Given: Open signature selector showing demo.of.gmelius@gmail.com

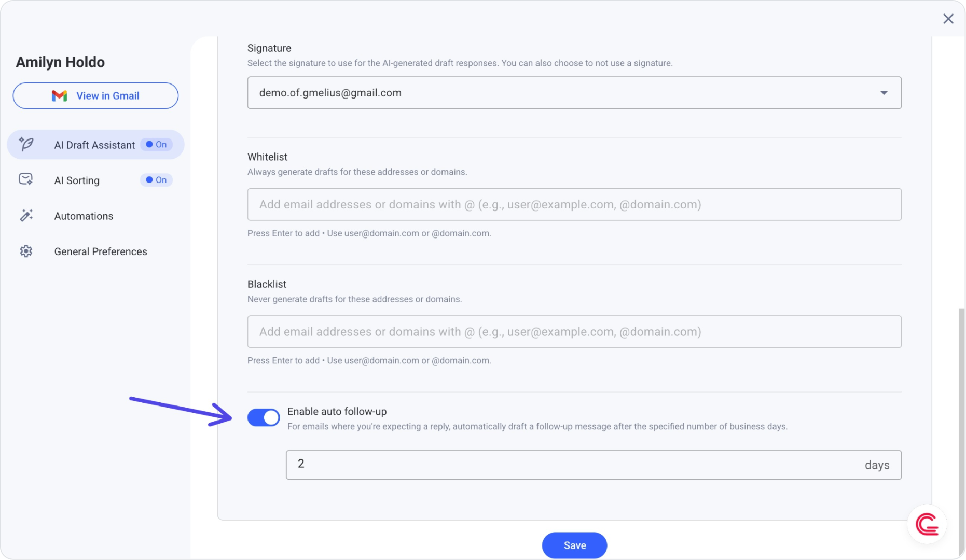Looking at the screenshot, I should [574, 93].
